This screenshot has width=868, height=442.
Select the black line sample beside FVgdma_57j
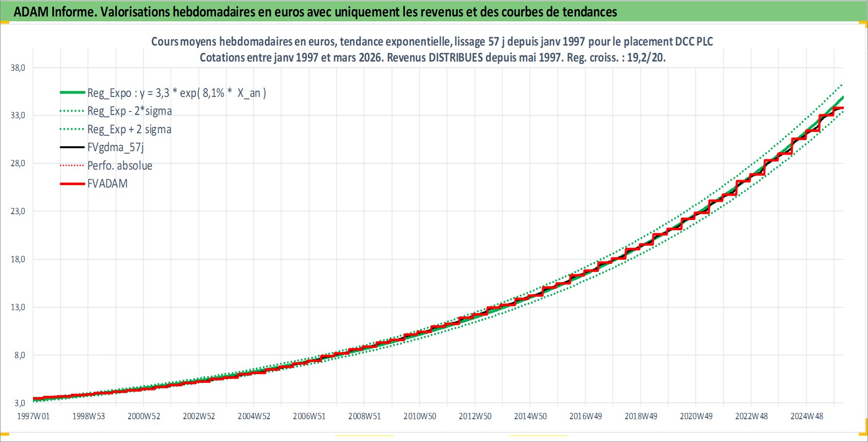click(x=72, y=147)
